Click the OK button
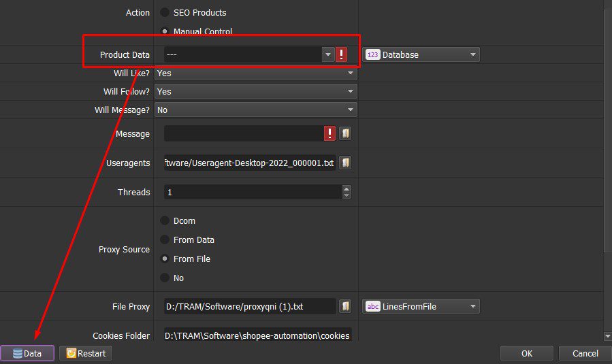This screenshot has height=364, width=612. tap(526, 353)
